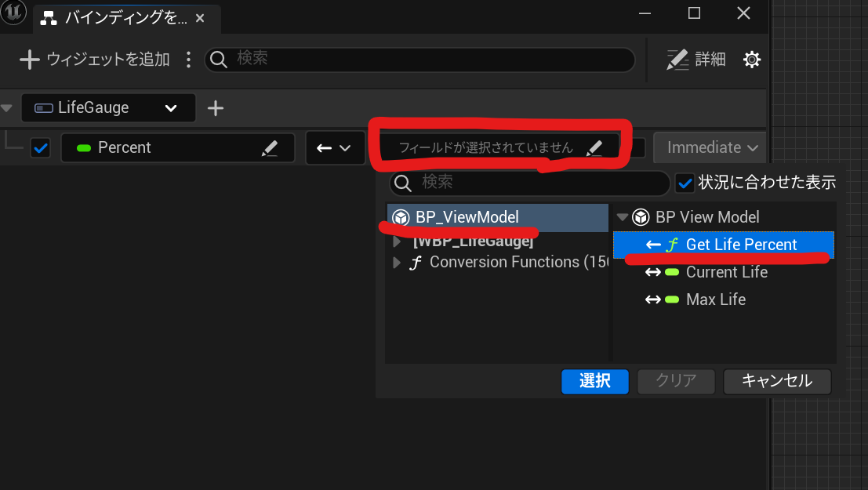Open the Immediate execution mode dropdown
The height and width of the screenshot is (490, 868).
pyautogui.click(x=710, y=147)
